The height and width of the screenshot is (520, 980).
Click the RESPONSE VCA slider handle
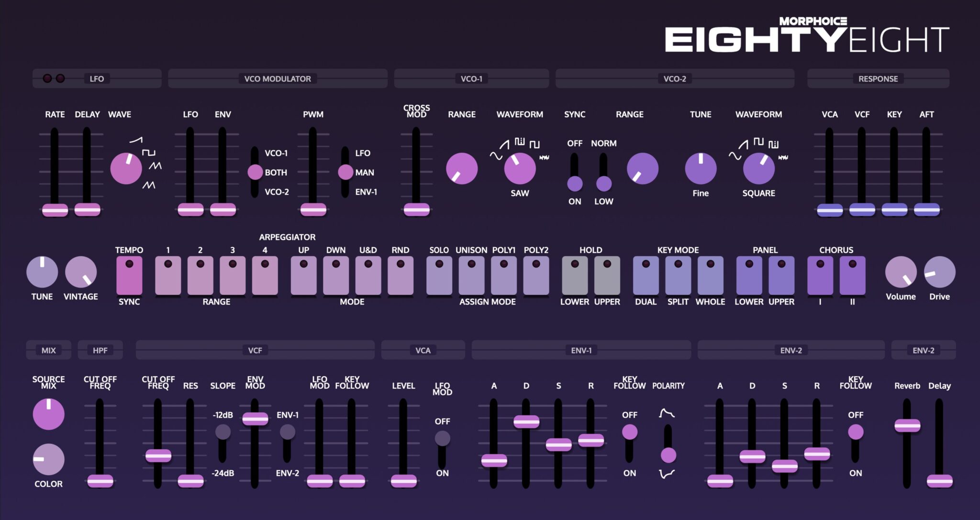[x=830, y=210]
